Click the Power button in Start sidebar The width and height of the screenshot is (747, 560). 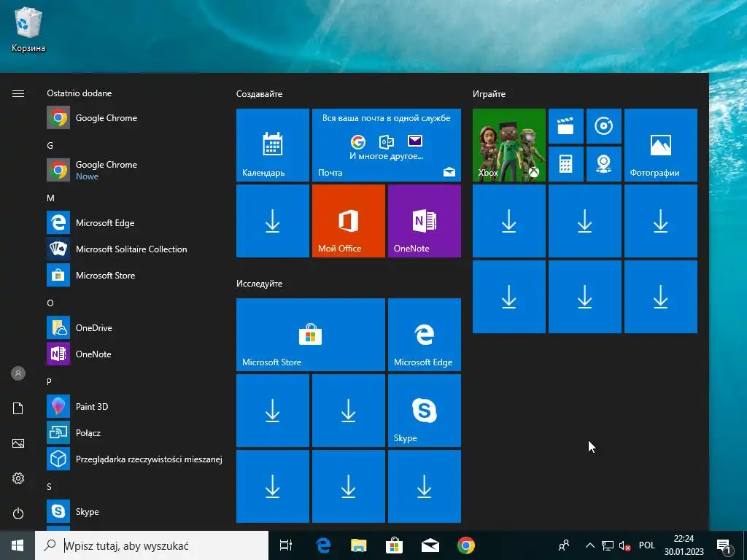tap(18, 513)
